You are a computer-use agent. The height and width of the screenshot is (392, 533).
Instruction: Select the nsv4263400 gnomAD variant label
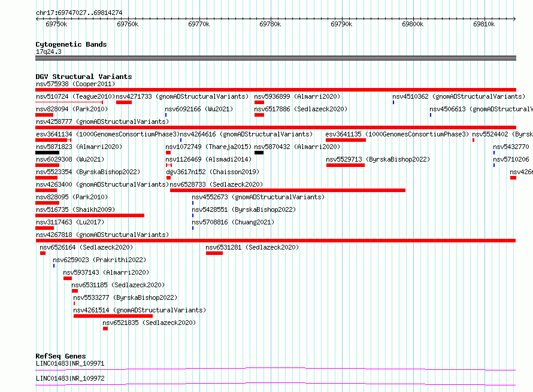pos(102,184)
